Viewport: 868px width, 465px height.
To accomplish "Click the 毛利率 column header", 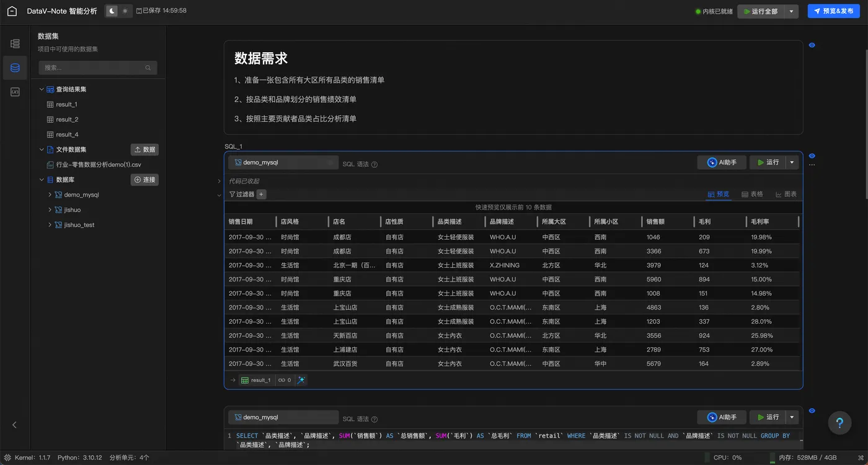I will (773, 221).
